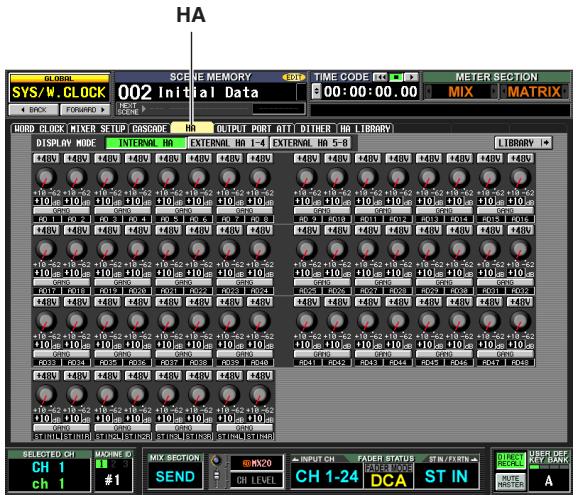This screenshot has width=576, height=495.
Task: Toggle GANG for ST IN2L and ST IN2R
Action: tap(122, 428)
